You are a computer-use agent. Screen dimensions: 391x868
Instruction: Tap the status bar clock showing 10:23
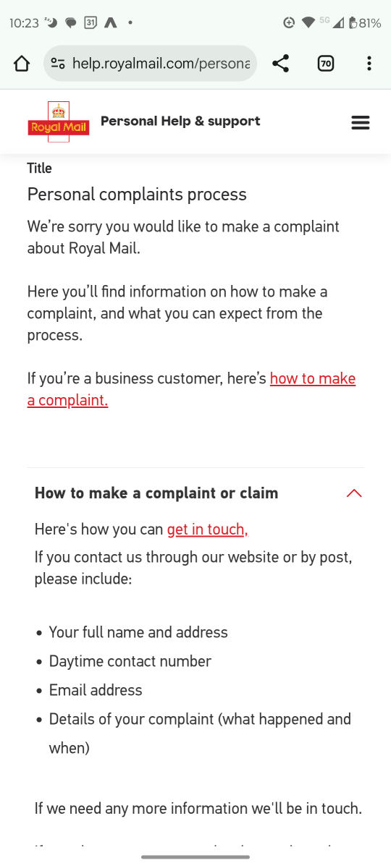(x=24, y=23)
